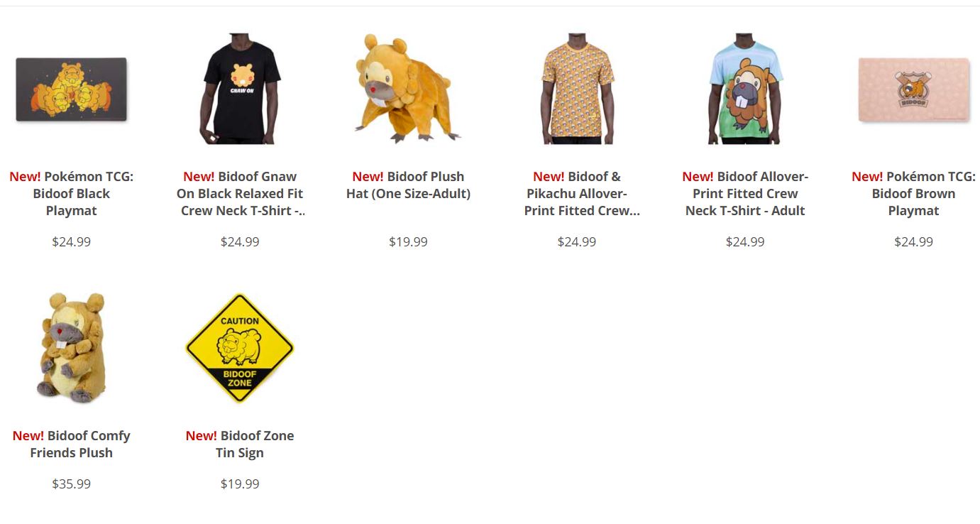Open Bidoof & Pikachu Allover-Print Fitted Crew link
980x524 pixels.
tap(577, 193)
